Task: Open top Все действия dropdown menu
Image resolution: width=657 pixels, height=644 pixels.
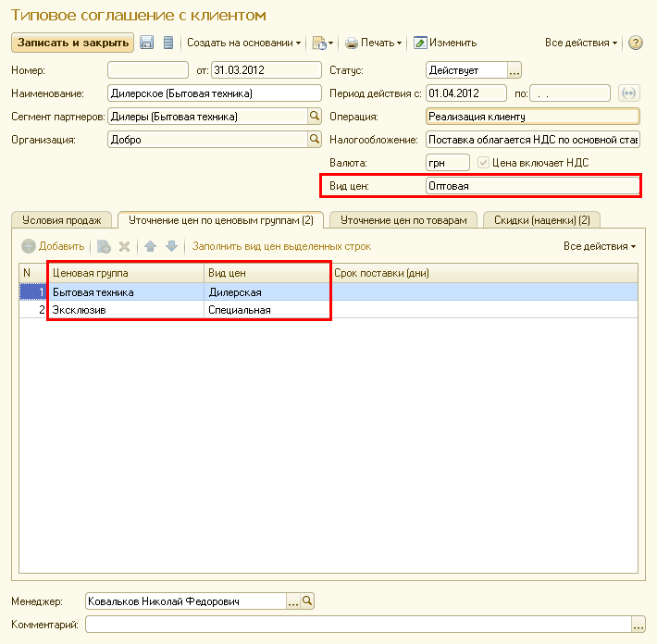Action: tap(581, 43)
